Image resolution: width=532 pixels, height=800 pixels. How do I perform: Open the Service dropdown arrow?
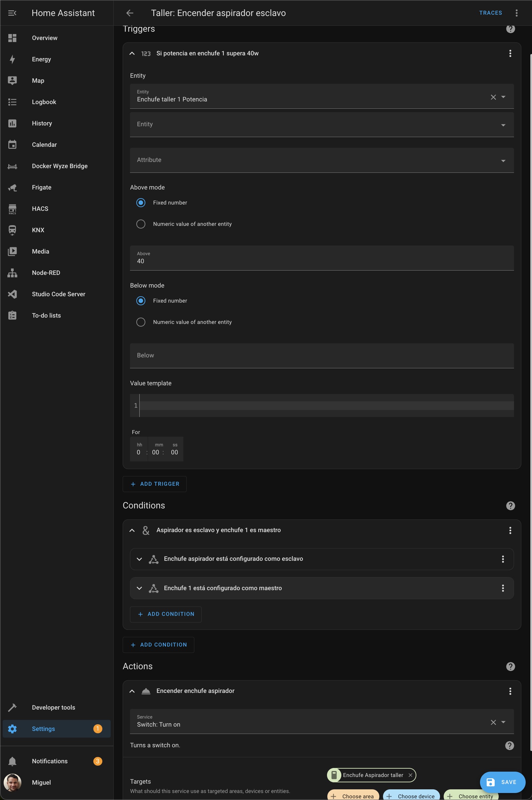click(503, 723)
